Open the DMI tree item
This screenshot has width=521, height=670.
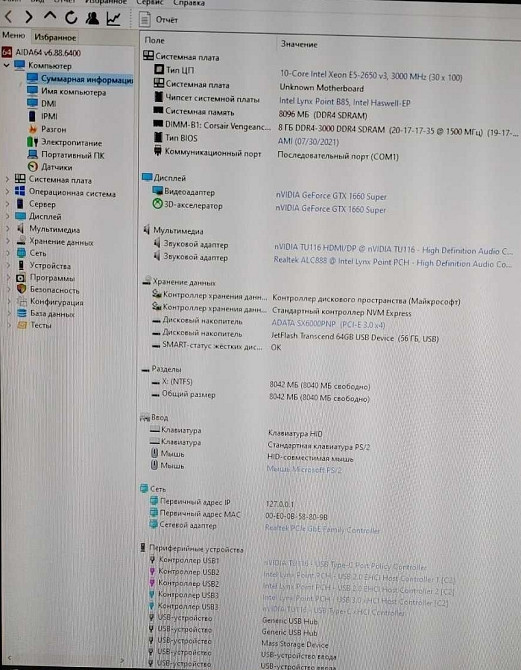[x=48, y=103]
